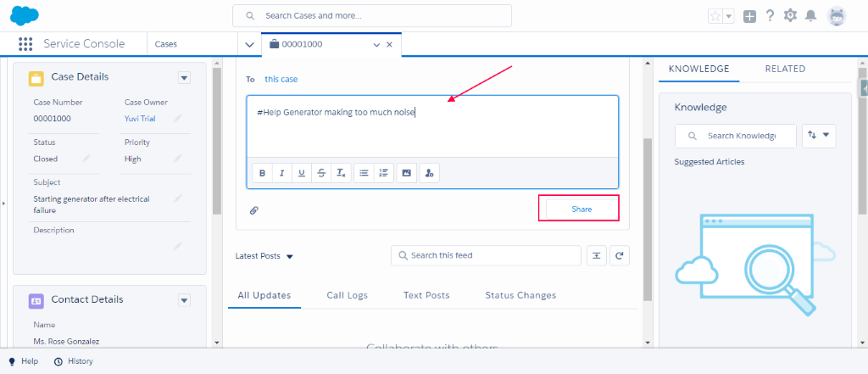The width and height of the screenshot is (868, 374).
Task: Edit the Case Owner pencil icon
Action: (x=177, y=118)
